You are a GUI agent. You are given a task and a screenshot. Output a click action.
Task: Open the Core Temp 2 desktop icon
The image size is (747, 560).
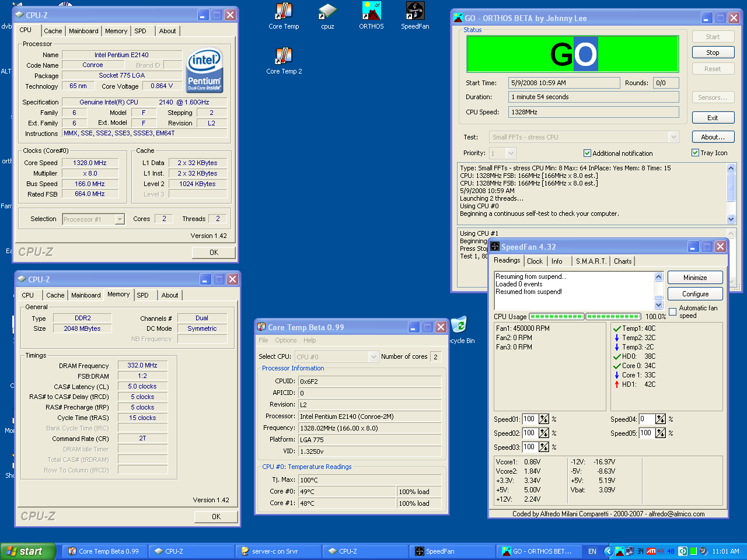click(x=284, y=57)
